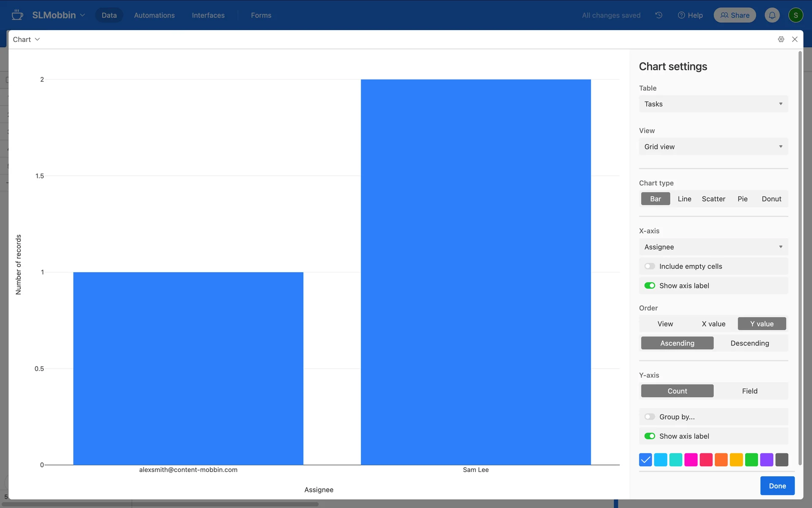Screen dimensions: 812x508
Task: Open the X-axis Assignee dropdown
Action: (x=713, y=247)
